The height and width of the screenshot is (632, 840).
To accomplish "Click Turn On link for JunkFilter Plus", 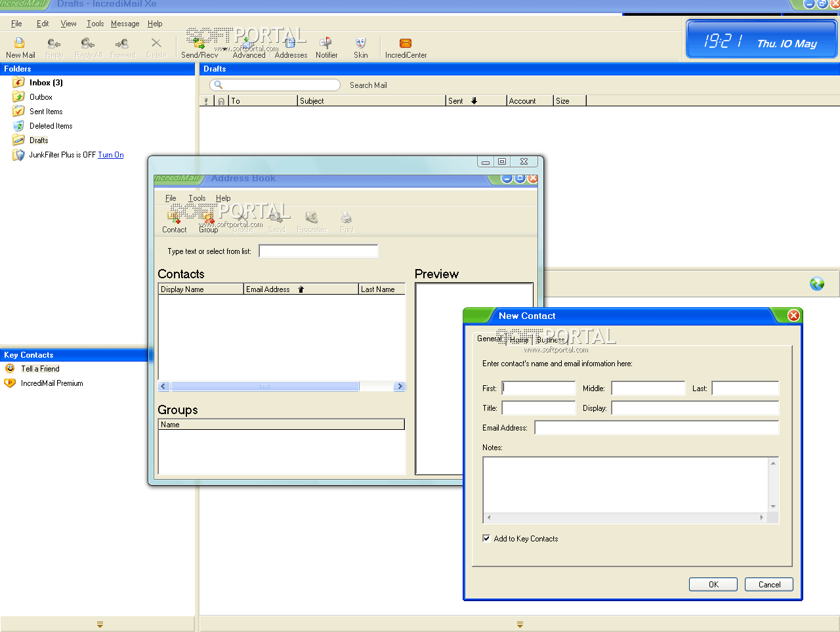I will [x=111, y=155].
